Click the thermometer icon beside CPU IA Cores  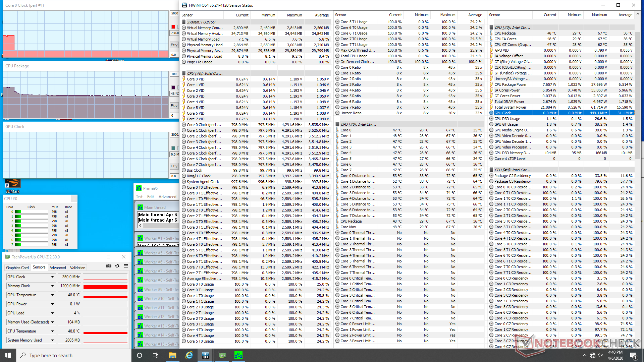point(491,39)
